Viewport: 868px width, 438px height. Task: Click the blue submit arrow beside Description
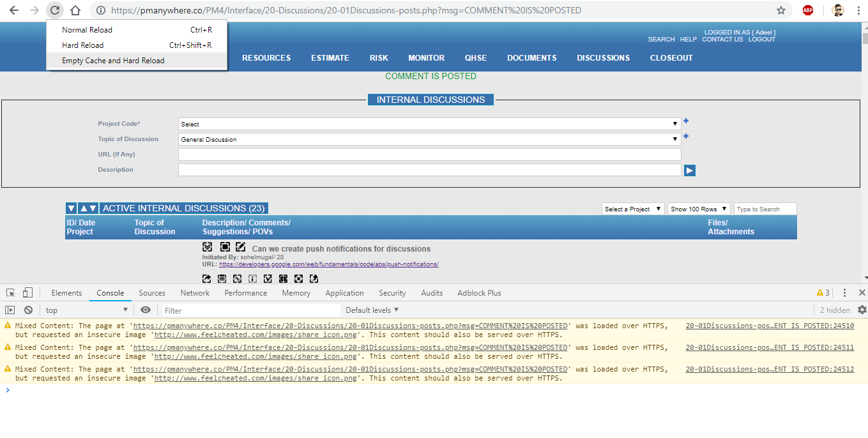689,170
